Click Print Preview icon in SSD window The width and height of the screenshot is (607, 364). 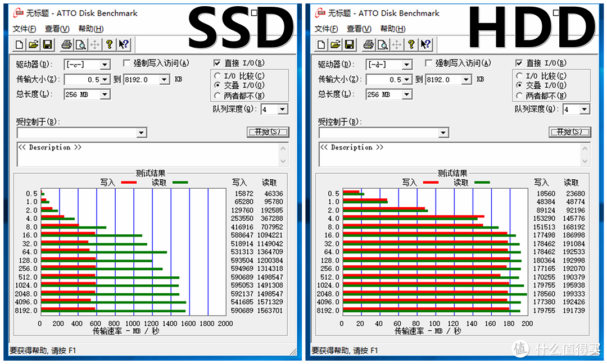pyautogui.click(x=80, y=44)
